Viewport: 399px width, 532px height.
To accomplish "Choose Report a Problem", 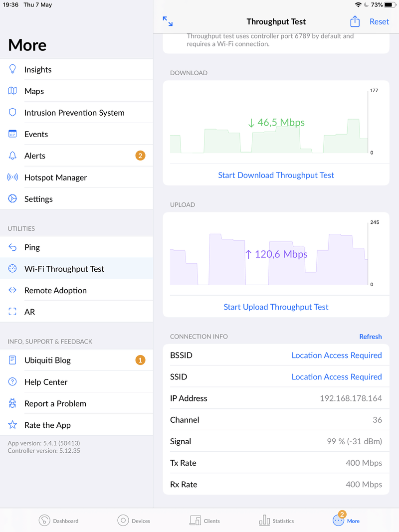I will pos(76,403).
